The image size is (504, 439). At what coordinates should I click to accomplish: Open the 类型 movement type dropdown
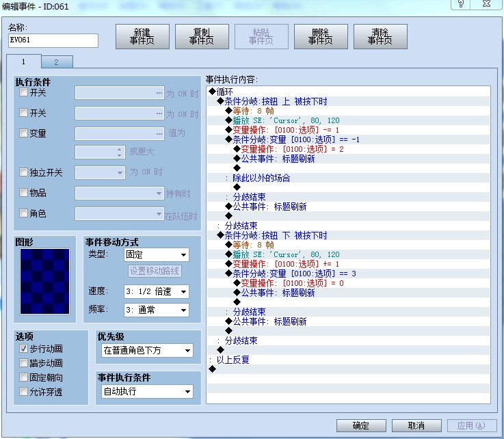157,255
